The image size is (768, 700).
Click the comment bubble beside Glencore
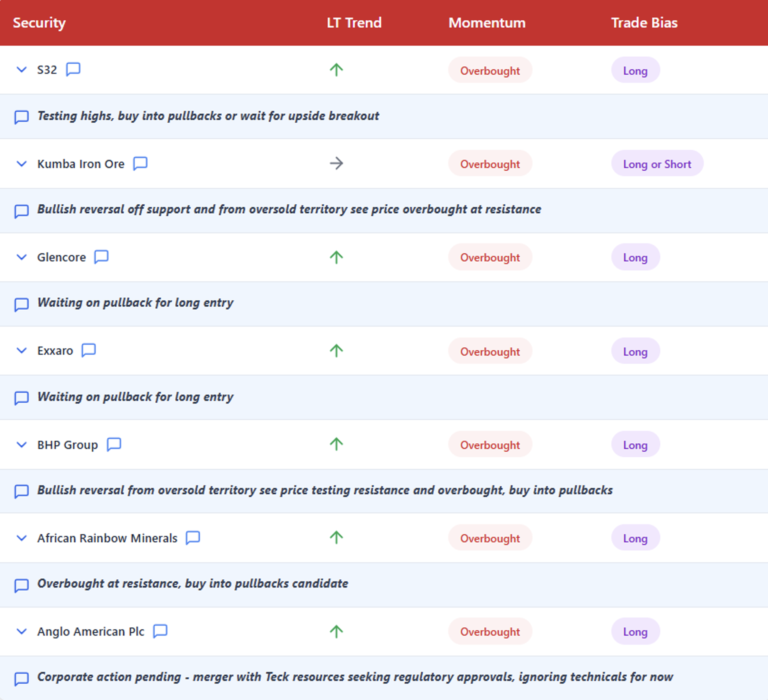tap(101, 257)
